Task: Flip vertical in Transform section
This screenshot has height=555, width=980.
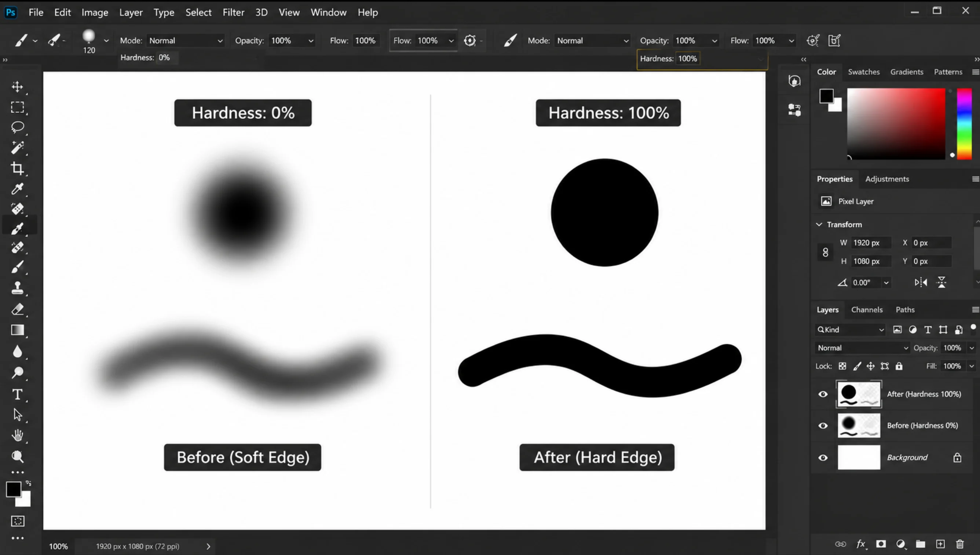Action: pyautogui.click(x=941, y=283)
